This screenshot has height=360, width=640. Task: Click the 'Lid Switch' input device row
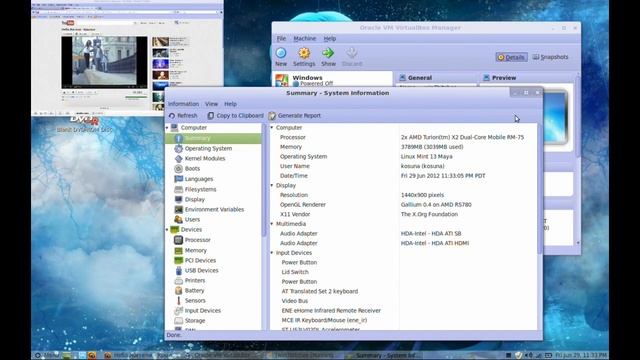point(295,272)
